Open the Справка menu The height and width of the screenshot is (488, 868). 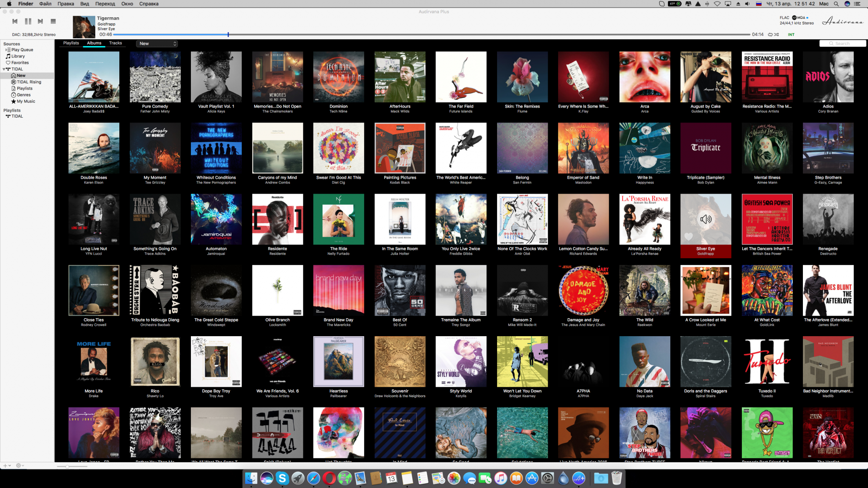[149, 4]
